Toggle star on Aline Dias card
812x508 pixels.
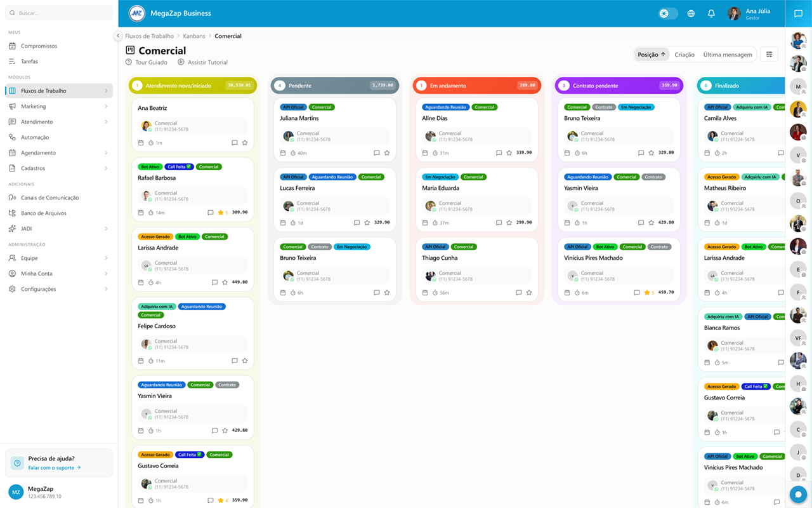point(509,153)
